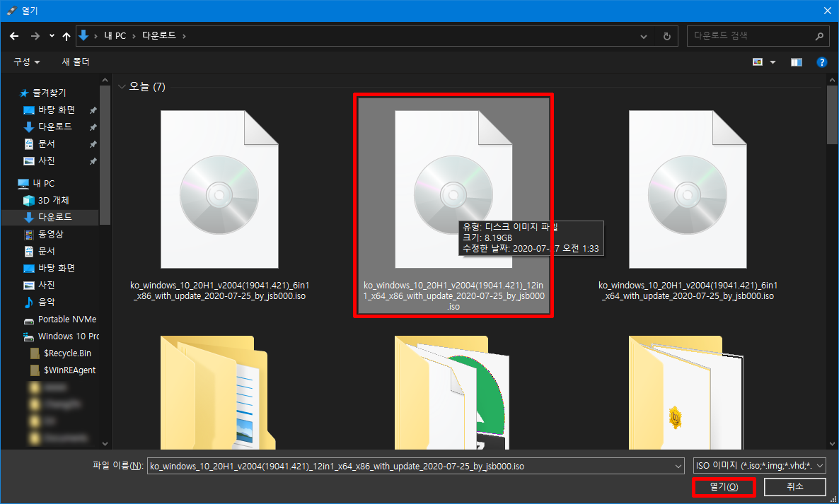
Task: Expand the address bar history dropdown
Action: pyautogui.click(x=644, y=36)
